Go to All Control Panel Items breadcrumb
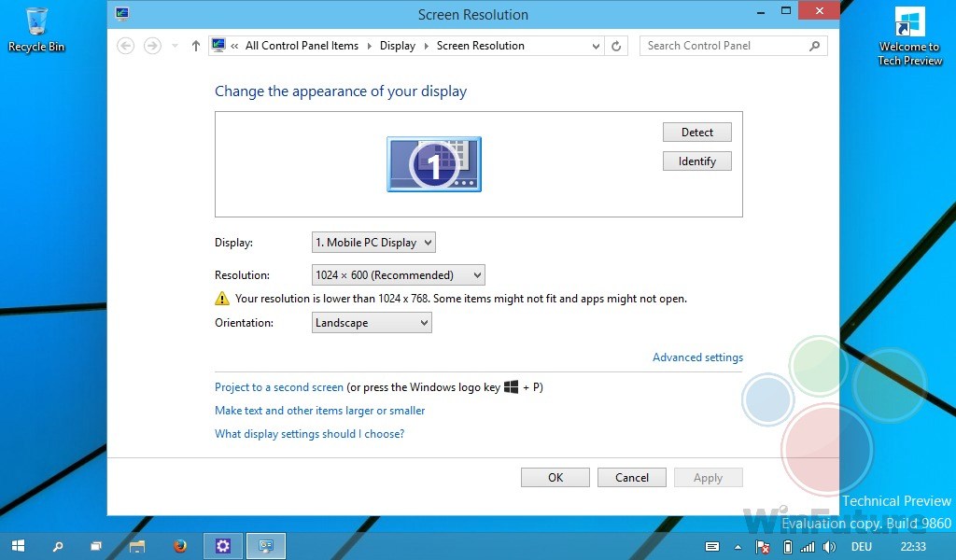 [302, 45]
